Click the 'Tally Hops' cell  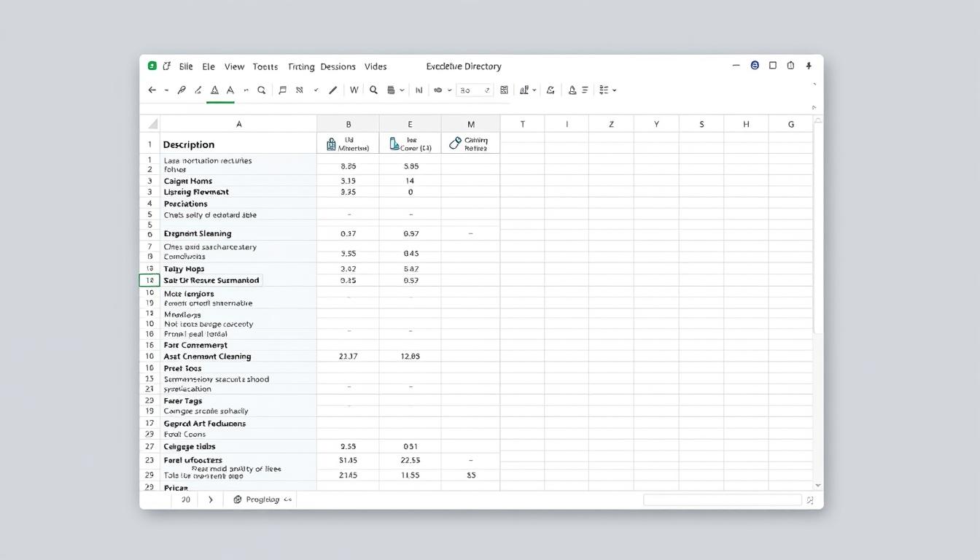[x=238, y=268]
